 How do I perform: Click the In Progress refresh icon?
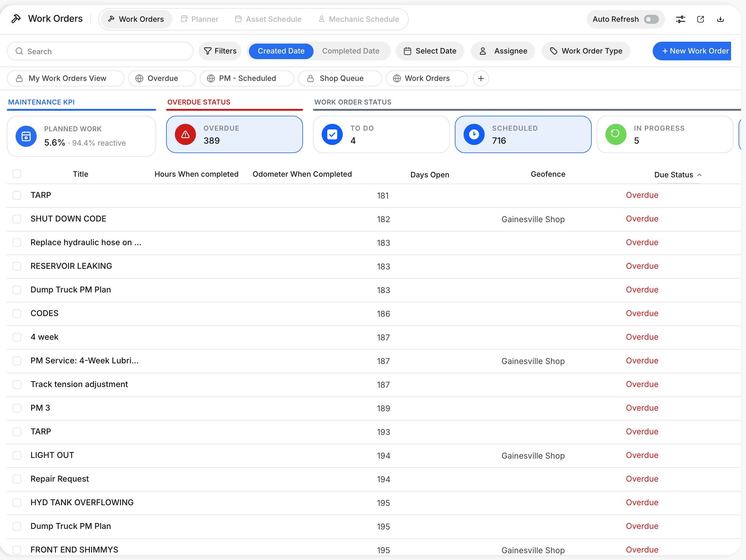pos(615,134)
